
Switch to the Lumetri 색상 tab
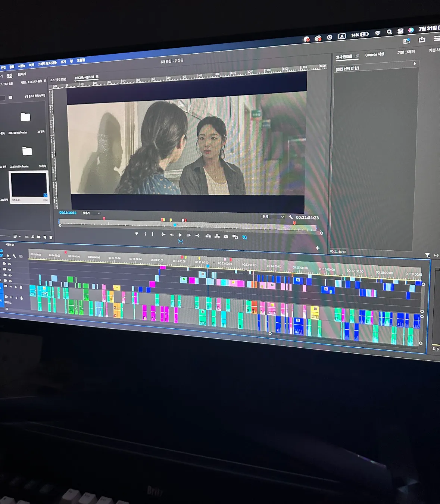click(x=374, y=54)
